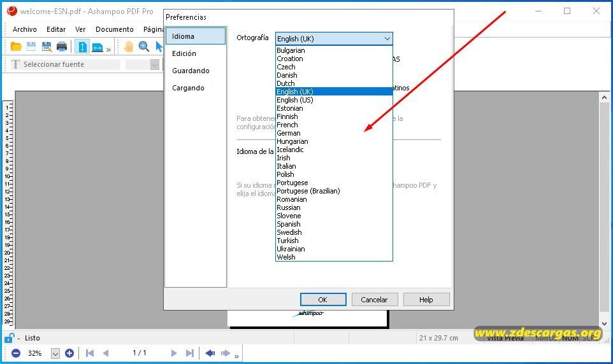
Task: Choose Danish from the list
Action: click(334, 75)
